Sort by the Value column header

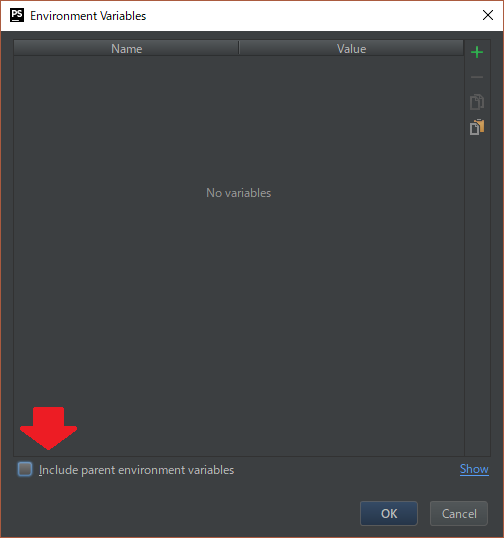(x=351, y=48)
